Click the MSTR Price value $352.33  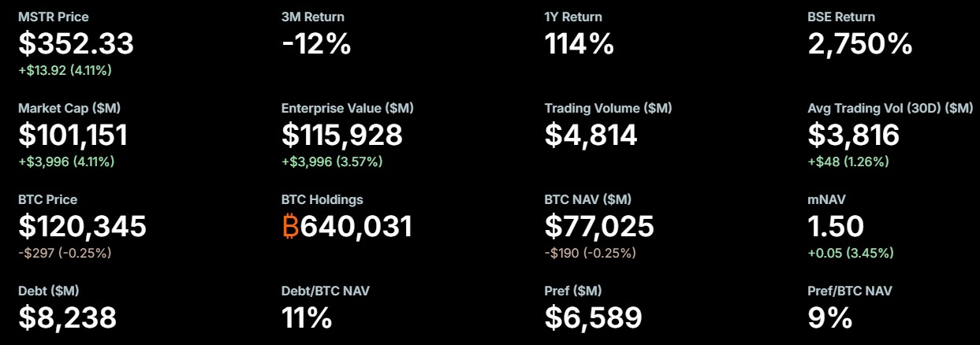tap(76, 44)
